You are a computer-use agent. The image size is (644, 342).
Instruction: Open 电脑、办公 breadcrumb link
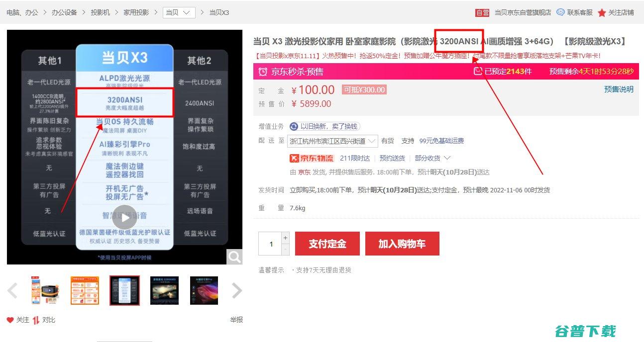click(x=22, y=12)
